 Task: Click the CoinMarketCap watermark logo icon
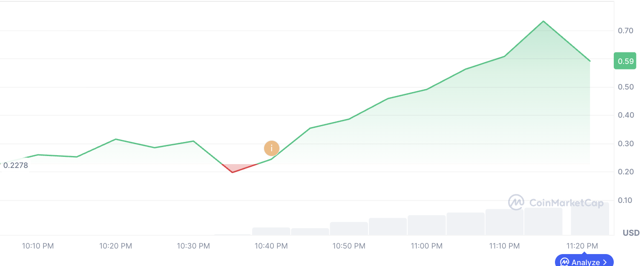(x=516, y=202)
